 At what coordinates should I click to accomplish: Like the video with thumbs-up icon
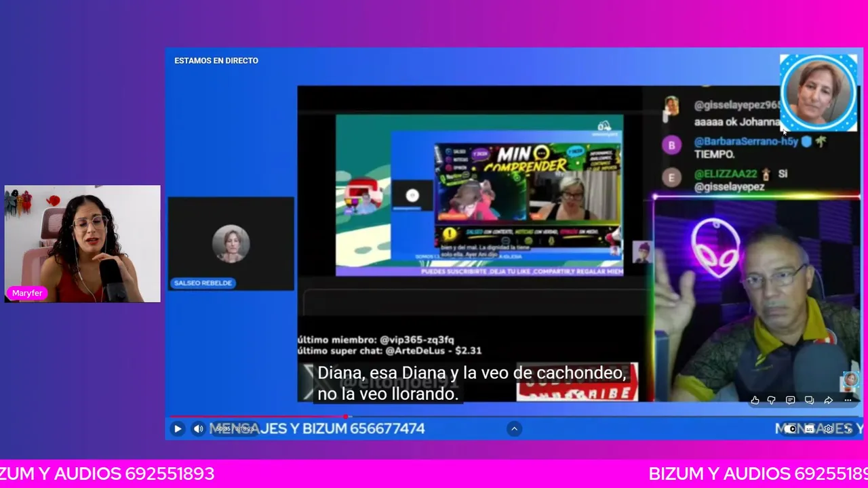[755, 401]
